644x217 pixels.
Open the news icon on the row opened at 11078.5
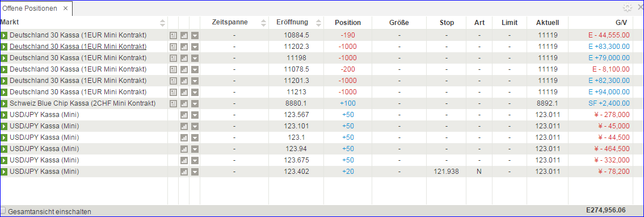(173, 69)
